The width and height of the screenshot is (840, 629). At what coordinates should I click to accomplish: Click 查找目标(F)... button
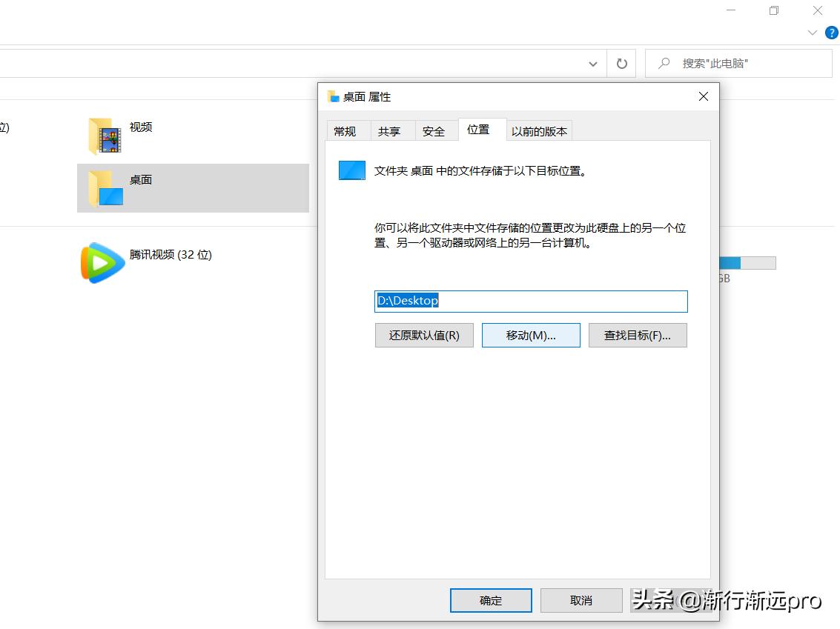click(638, 335)
